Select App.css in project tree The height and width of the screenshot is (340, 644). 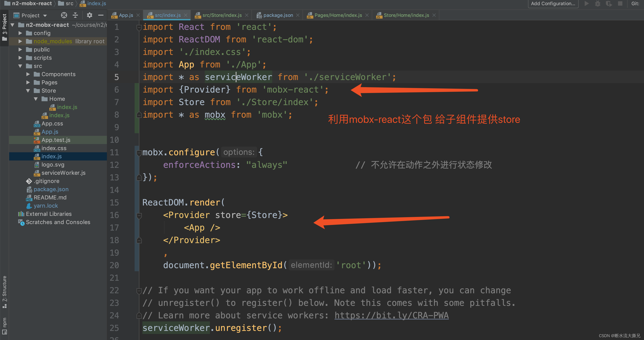click(x=52, y=124)
